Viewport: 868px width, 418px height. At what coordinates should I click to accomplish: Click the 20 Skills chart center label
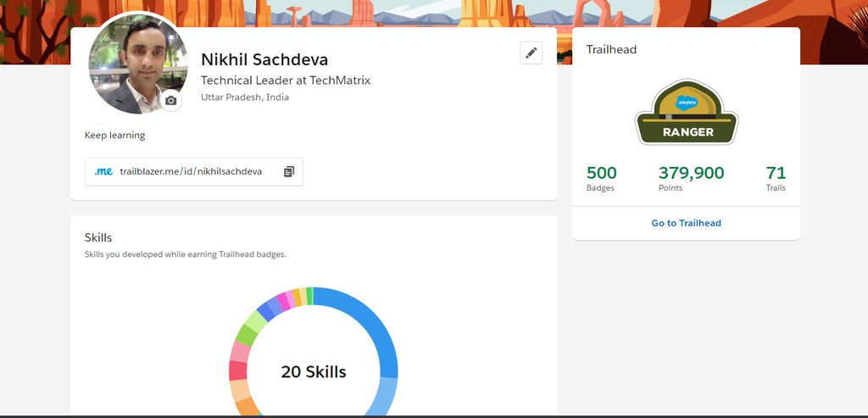tap(314, 371)
